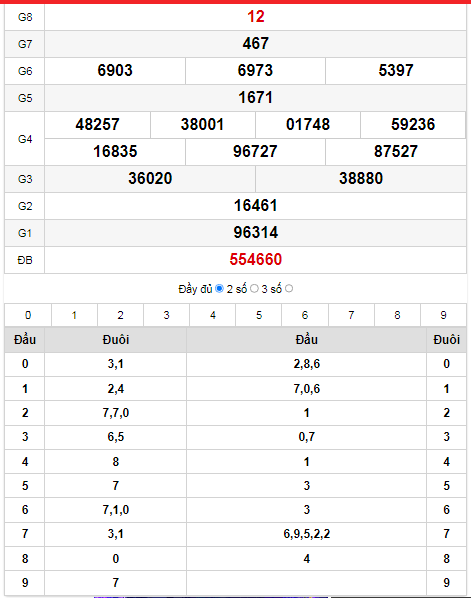Select digit filter 7
The image size is (471, 598).
pyautogui.click(x=351, y=315)
